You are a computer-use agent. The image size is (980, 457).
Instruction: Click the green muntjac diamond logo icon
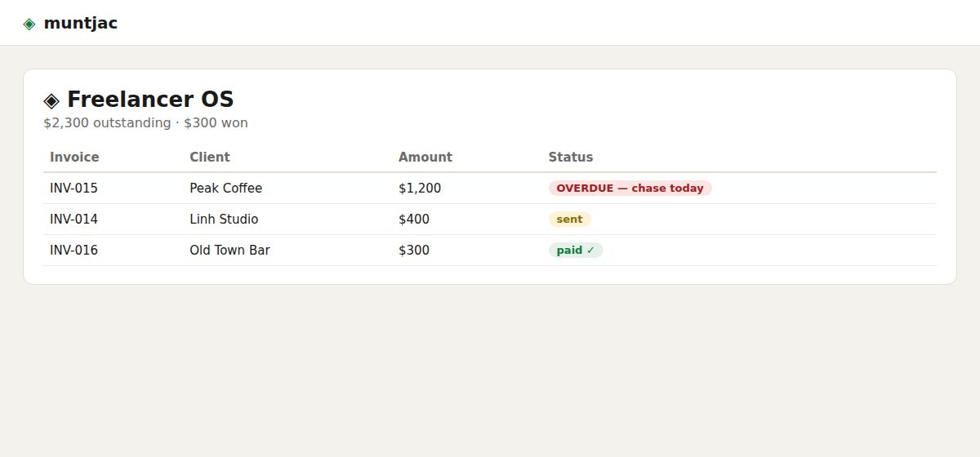point(29,24)
